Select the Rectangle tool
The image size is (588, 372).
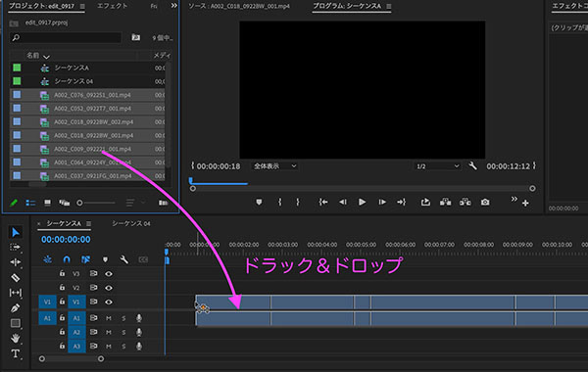click(x=15, y=323)
